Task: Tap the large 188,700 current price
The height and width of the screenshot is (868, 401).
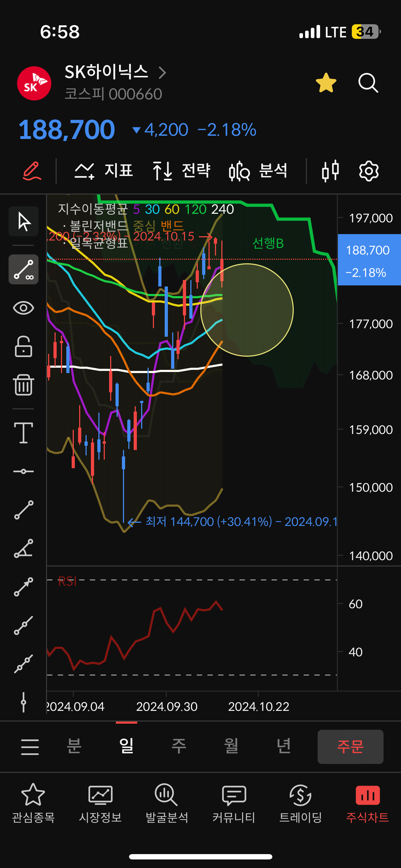Action: [67, 130]
